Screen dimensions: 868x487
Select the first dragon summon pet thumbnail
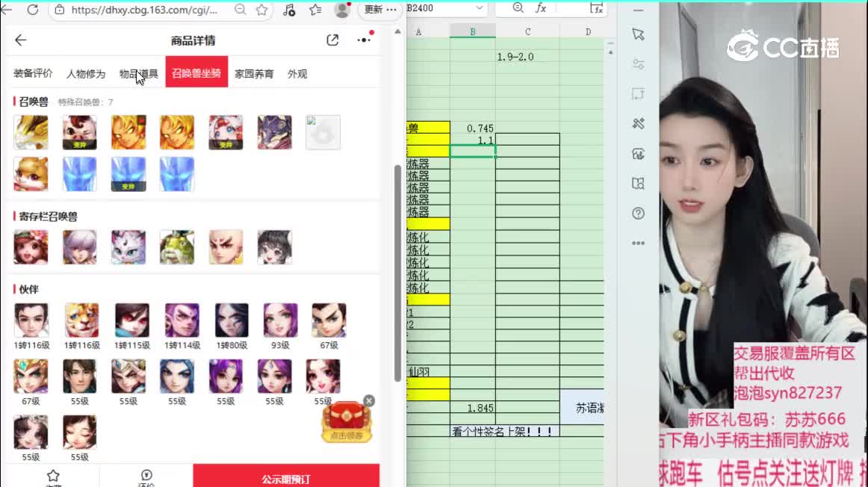tap(31, 132)
